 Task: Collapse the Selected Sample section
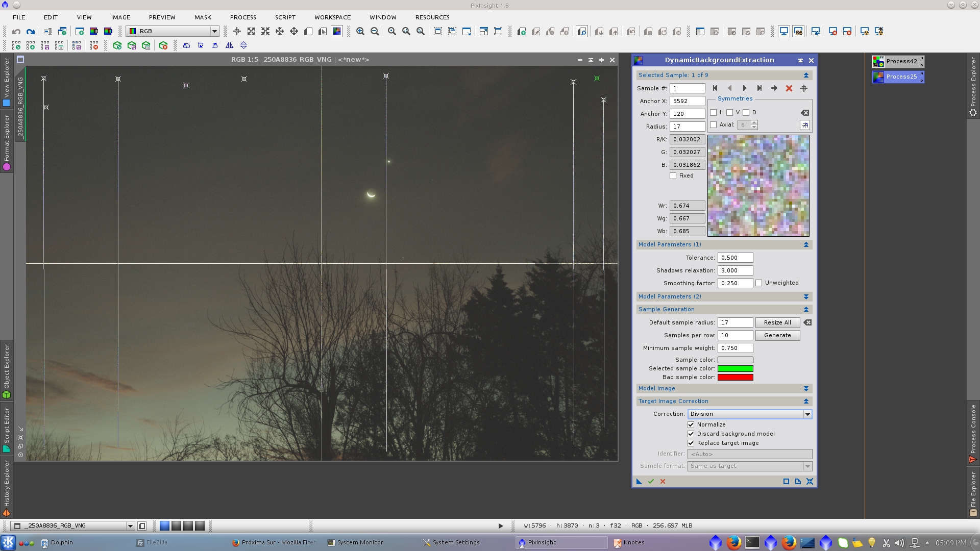coord(806,75)
